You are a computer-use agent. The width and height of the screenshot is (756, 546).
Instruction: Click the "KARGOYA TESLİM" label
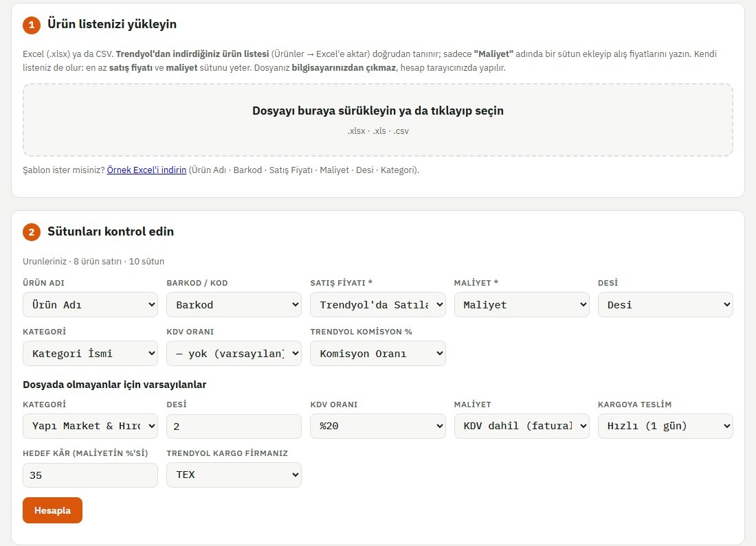[634, 405]
